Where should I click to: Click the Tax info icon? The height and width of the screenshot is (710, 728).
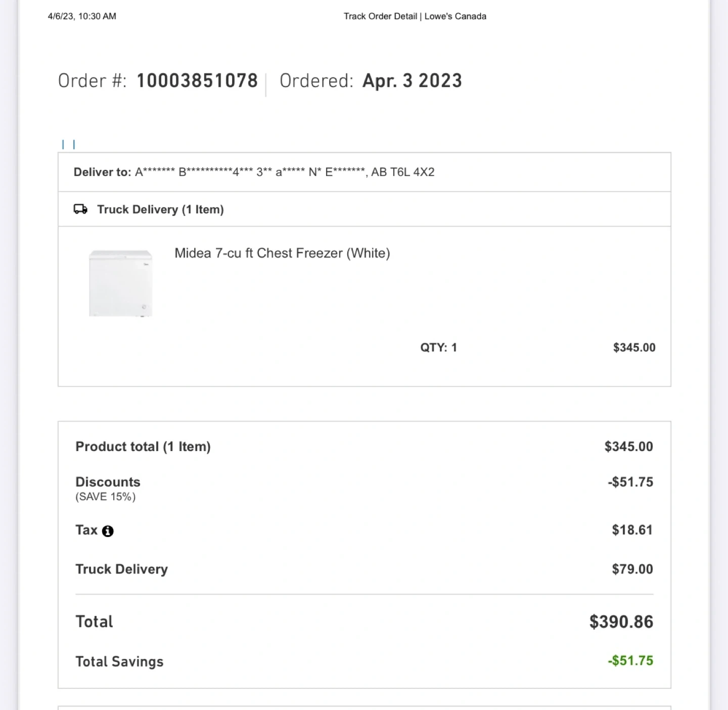[x=108, y=531]
